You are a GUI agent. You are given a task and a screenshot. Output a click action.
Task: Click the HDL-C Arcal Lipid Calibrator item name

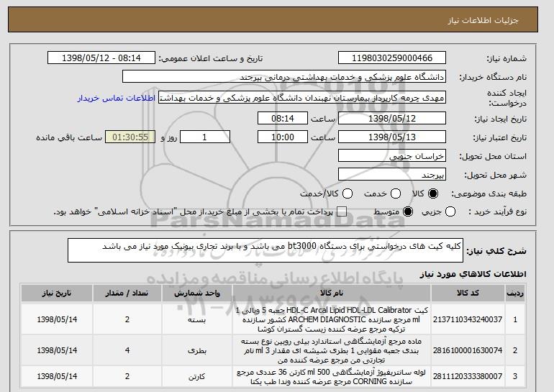point(332,319)
